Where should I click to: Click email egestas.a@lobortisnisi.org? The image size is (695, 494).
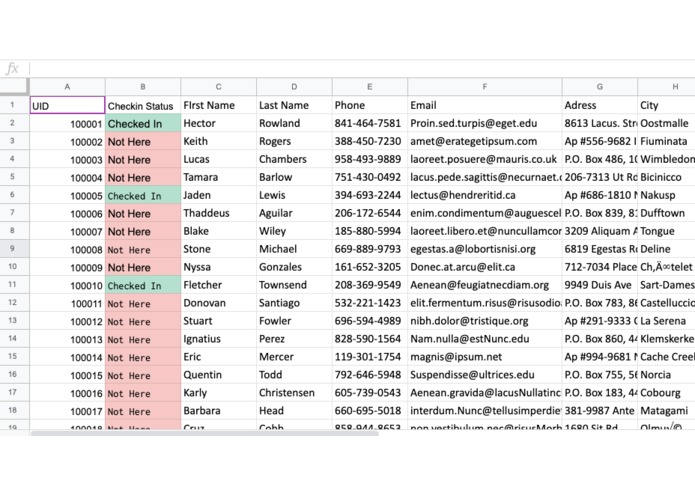(473, 249)
